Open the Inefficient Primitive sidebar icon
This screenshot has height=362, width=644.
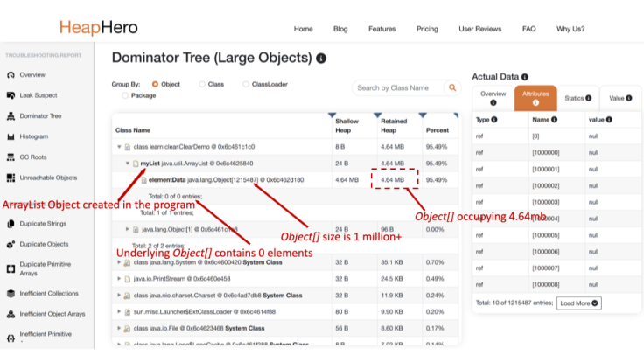11,338
